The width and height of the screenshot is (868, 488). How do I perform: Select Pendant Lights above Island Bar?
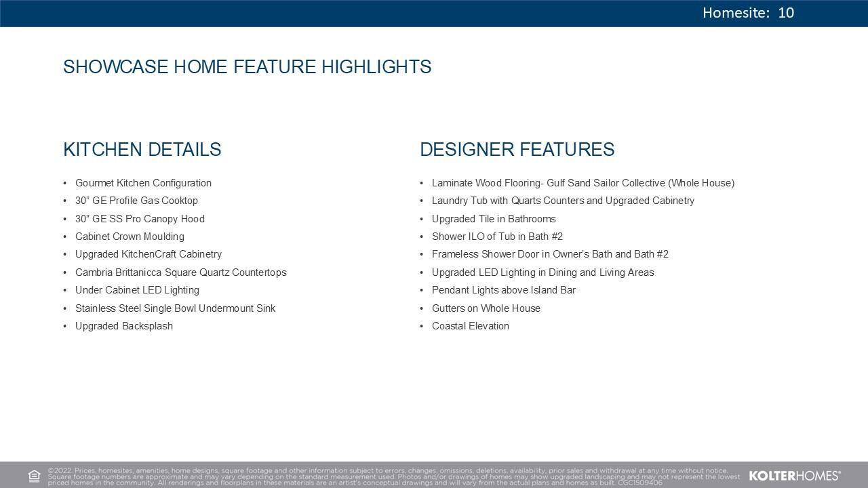[x=503, y=290]
